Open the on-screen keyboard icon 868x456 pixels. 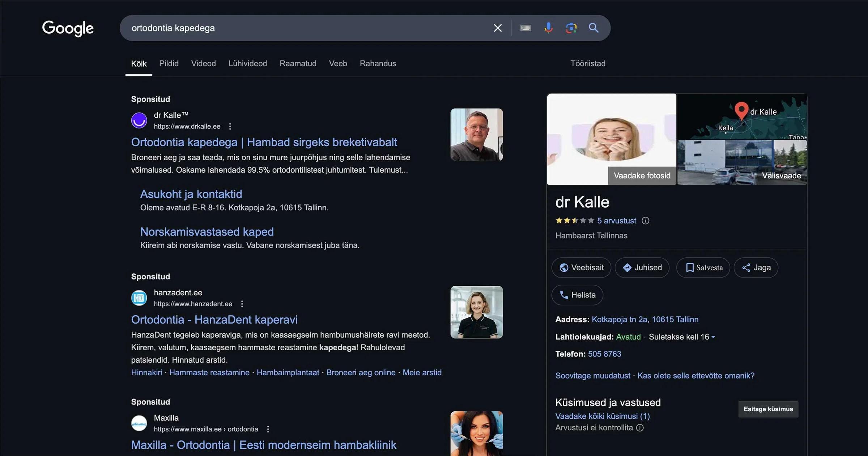coord(526,28)
